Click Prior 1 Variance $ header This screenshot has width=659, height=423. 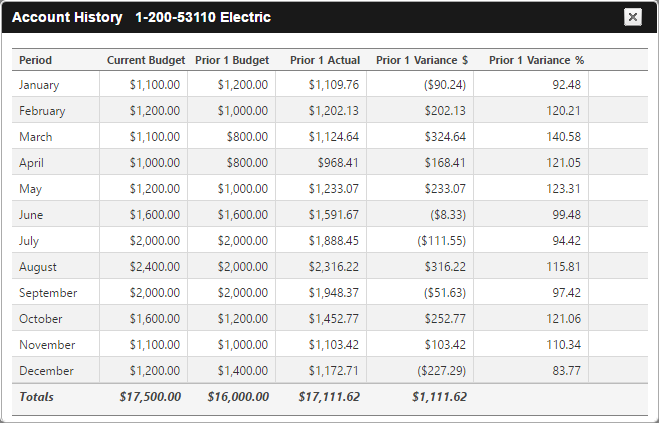422,60
